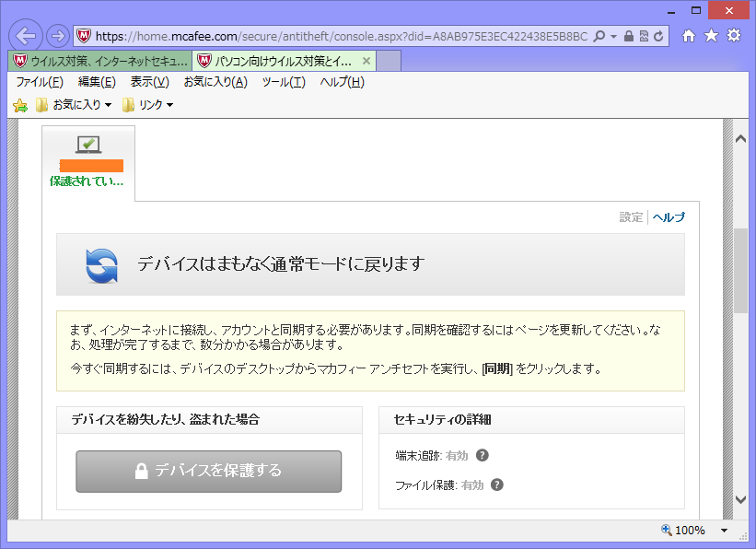Click the セキュリティの詳細 panel header
This screenshot has width=756, height=549.
(532, 420)
